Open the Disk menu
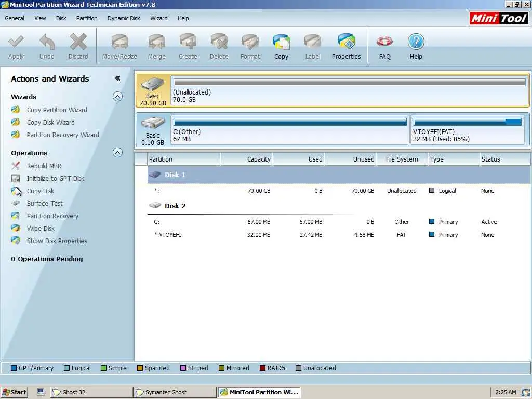 61,18
